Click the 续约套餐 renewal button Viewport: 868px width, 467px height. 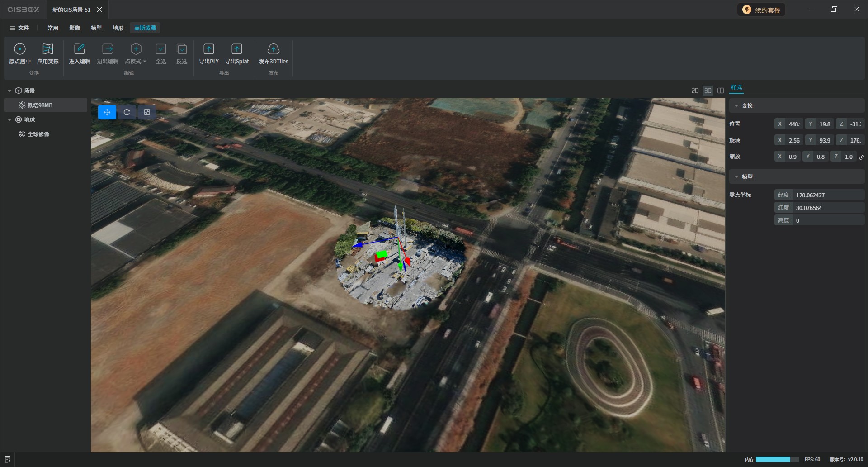tap(762, 10)
